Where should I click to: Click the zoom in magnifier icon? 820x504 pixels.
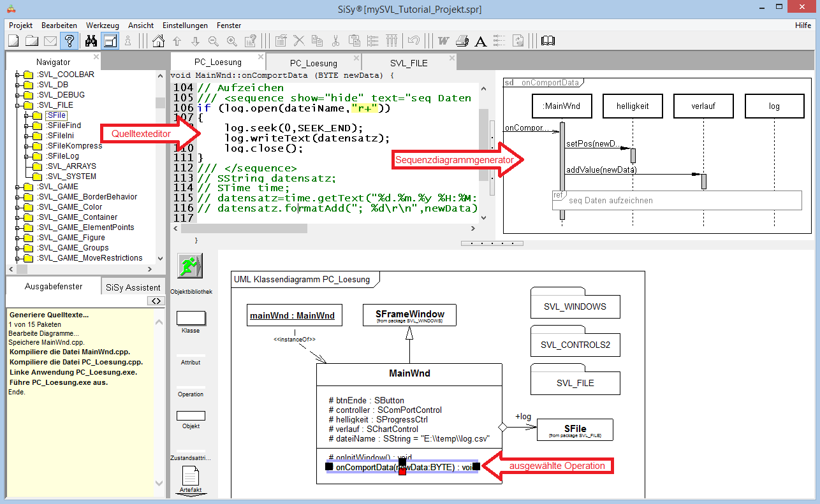232,41
